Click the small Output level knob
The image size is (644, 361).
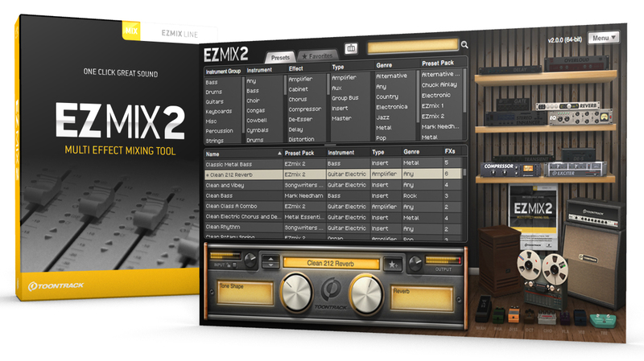(415, 263)
